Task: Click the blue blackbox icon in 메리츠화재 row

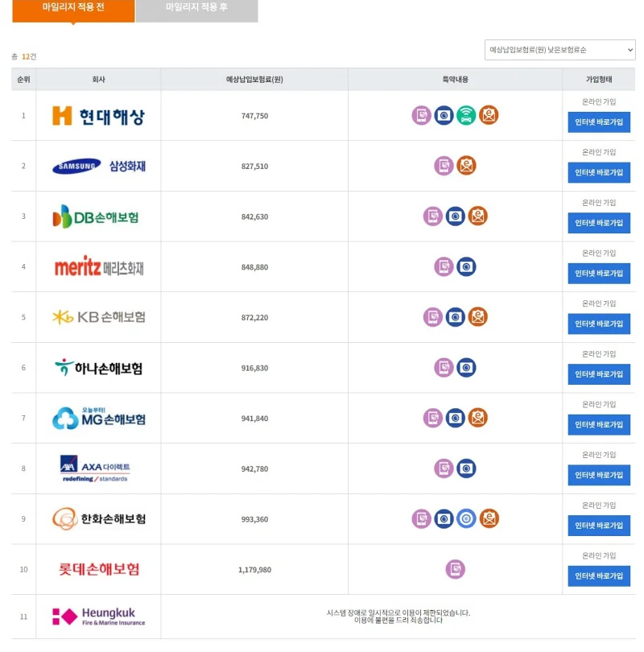Action: coord(466,266)
